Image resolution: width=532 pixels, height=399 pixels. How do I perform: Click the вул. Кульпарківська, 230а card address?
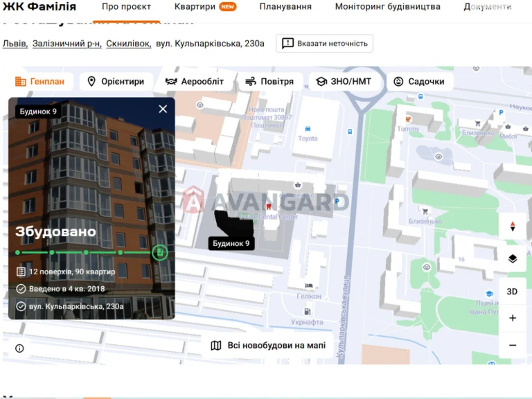(76, 306)
